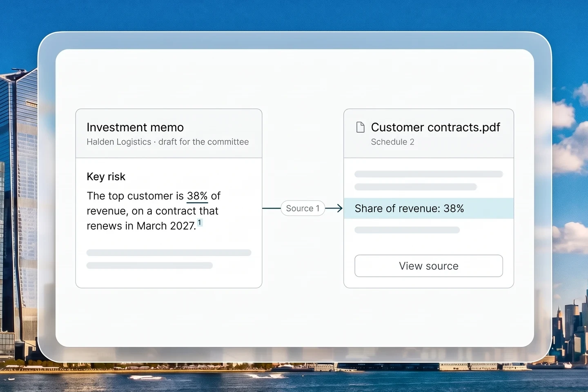Click the Investment memo title
Screen dimensions: 588x392
tap(135, 127)
